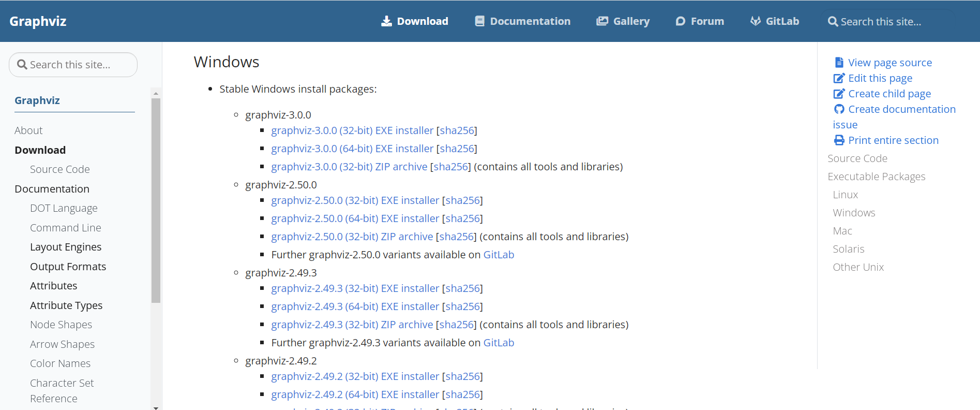Image resolution: width=980 pixels, height=410 pixels.
Task: Click the magnifier icon in top search box
Action: (833, 22)
